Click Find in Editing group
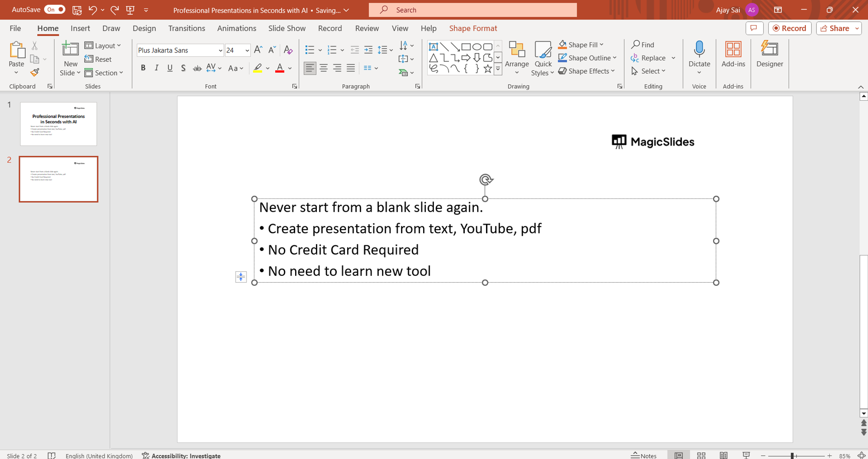Viewport: 868px width, 459px height. coord(643,44)
